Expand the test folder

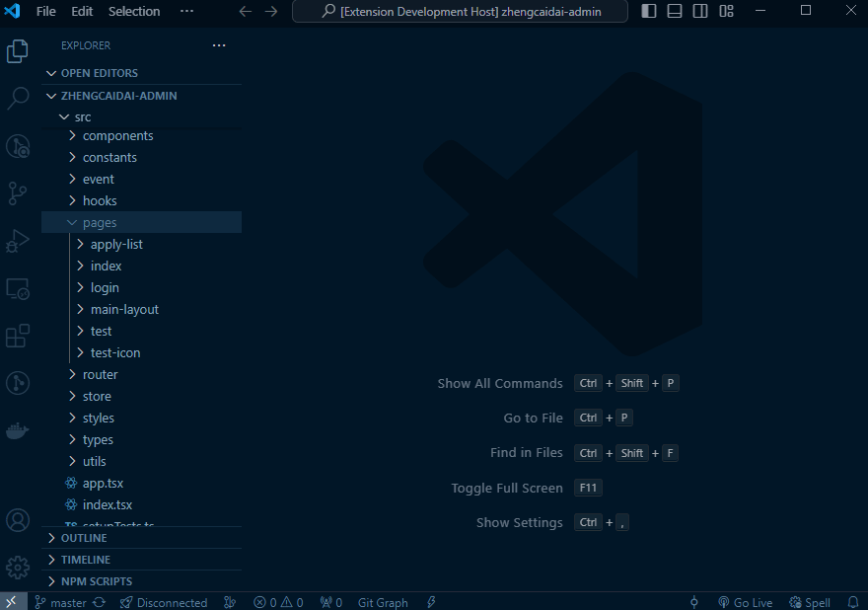[x=142, y=331]
